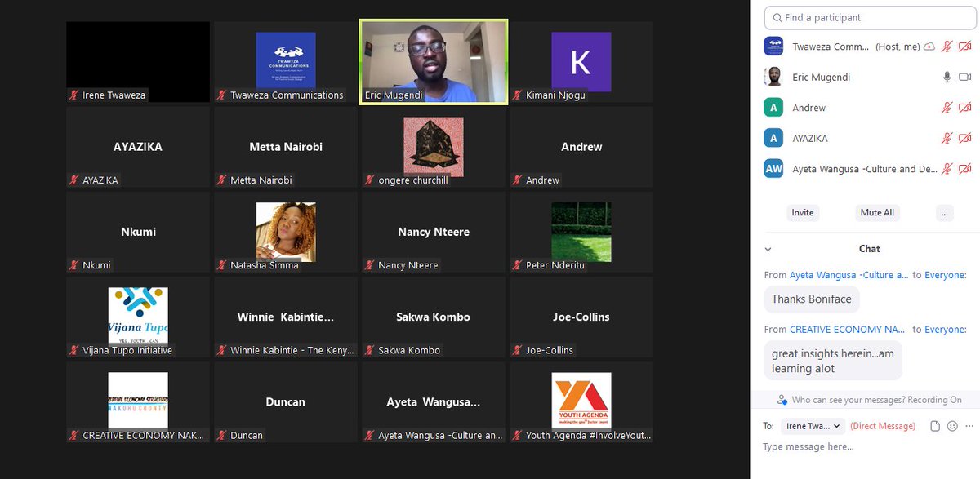Select ongere churchill's video tile
The width and height of the screenshot is (980, 479).
(434, 147)
